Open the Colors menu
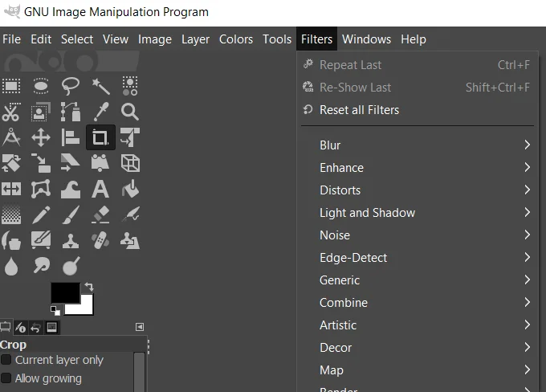546x392 pixels. point(236,39)
